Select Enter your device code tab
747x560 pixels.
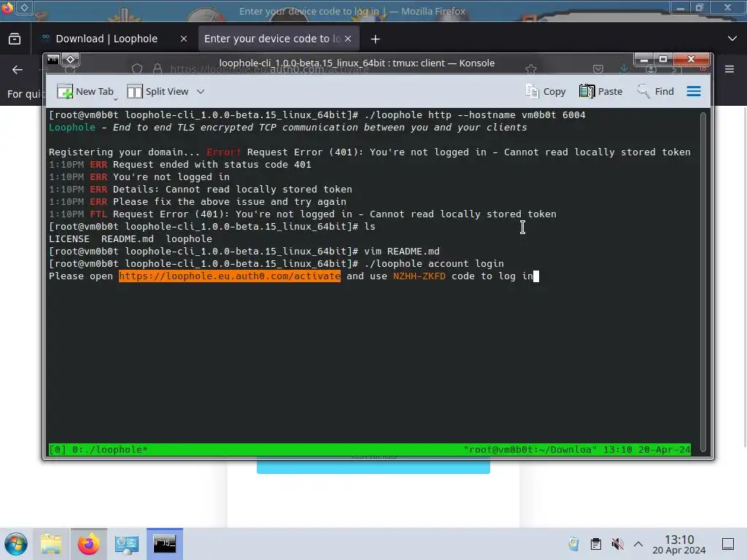pos(271,39)
